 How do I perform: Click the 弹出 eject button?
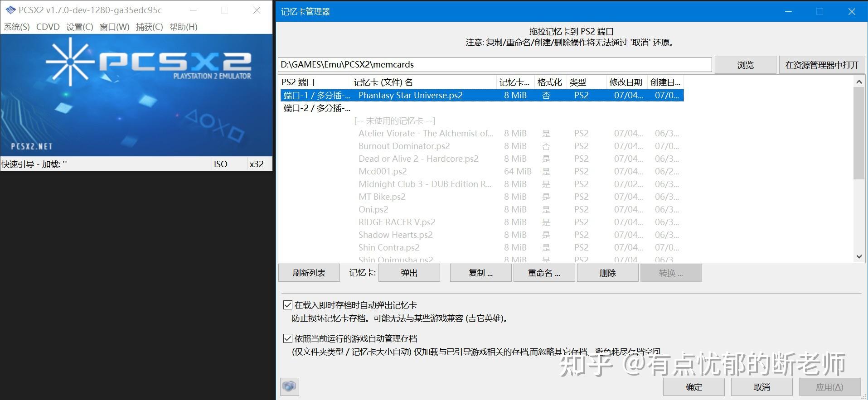pyautogui.click(x=409, y=273)
